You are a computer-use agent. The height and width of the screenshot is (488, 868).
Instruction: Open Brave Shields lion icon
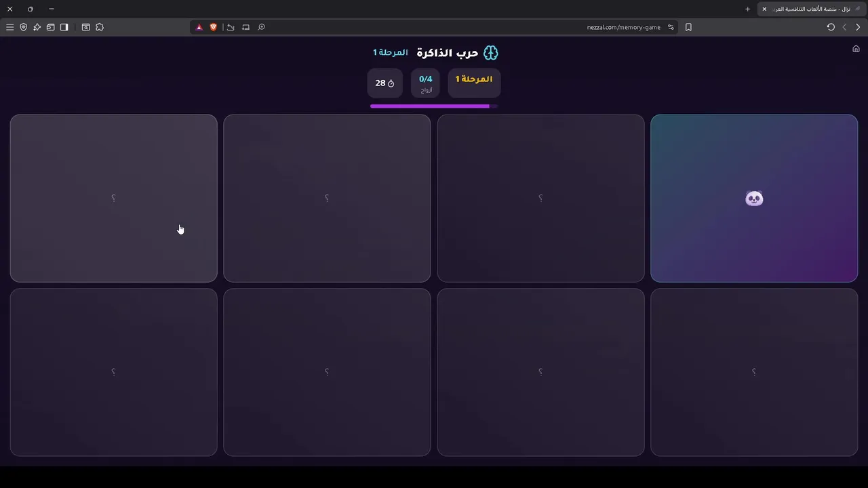213,27
